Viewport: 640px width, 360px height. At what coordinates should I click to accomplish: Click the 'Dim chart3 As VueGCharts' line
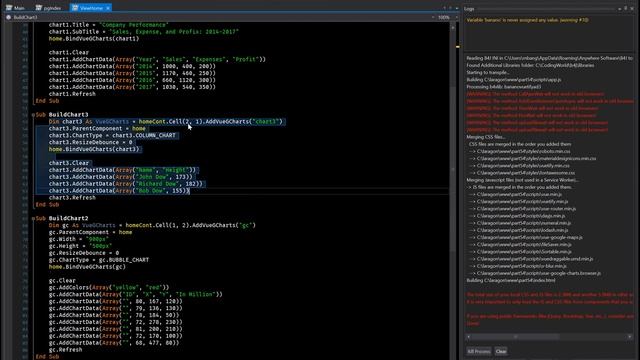point(166,122)
